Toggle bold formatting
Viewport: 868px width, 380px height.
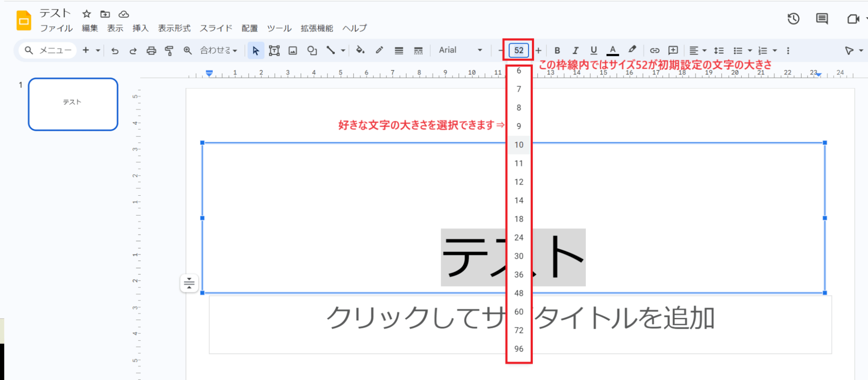coord(557,51)
